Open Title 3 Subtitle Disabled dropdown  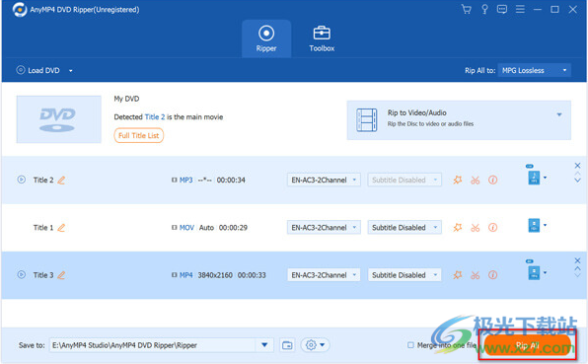[404, 275]
